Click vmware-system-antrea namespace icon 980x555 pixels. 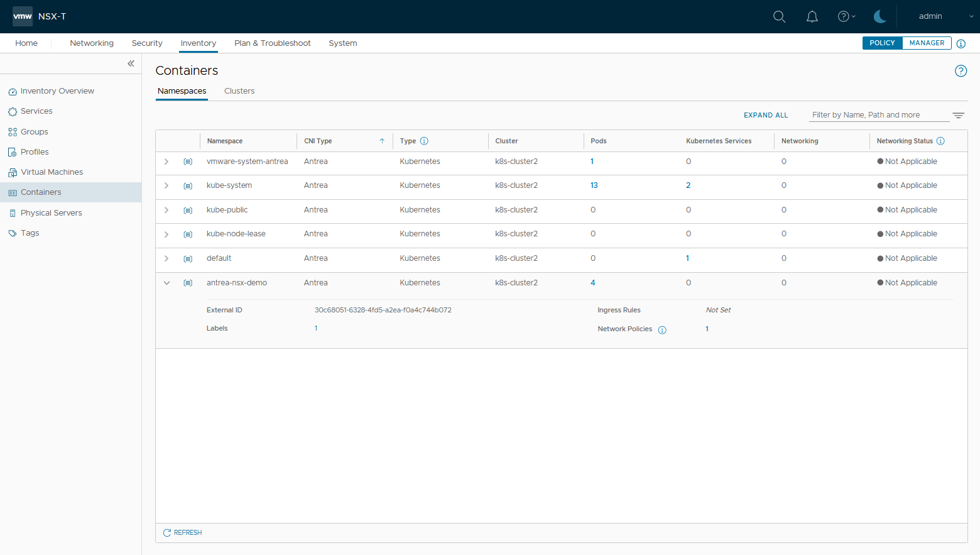188,162
